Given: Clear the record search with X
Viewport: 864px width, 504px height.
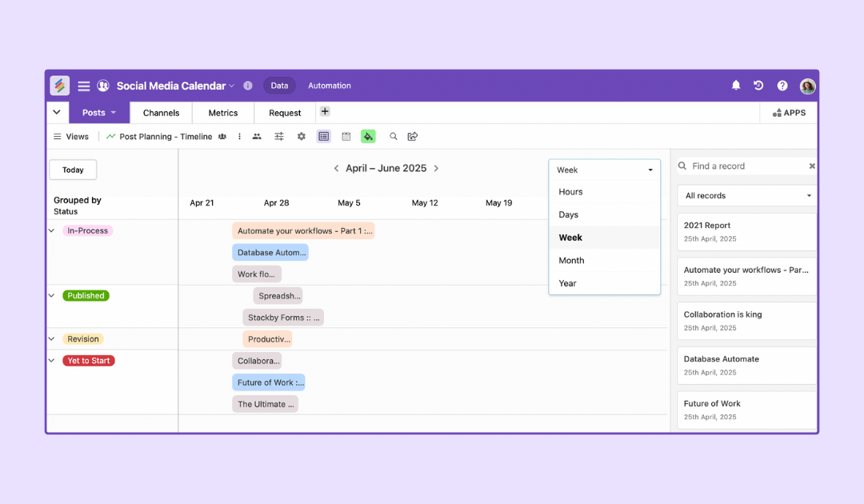Looking at the screenshot, I should click(812, 166).
